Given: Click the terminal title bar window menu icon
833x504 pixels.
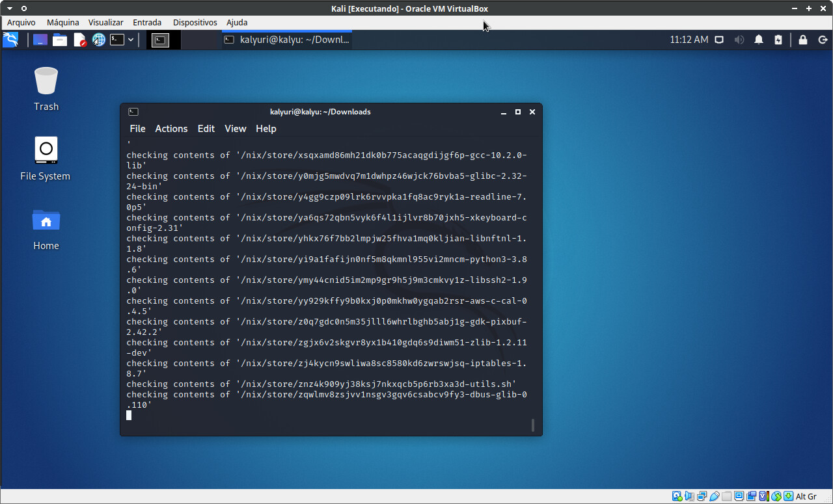Looking at the screenshot, I should [133, 112].
